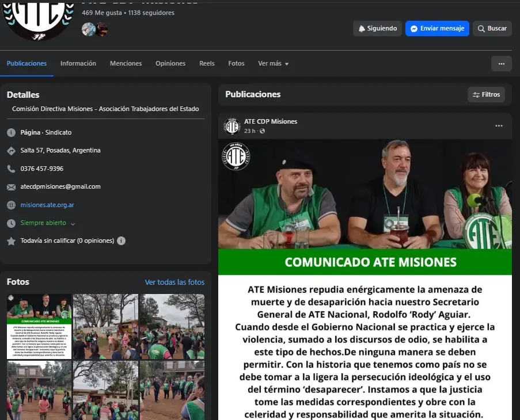This screenshot has height=420, width=520.
Task: Click the 469 Me gusta count
Action: click(102, 13)
